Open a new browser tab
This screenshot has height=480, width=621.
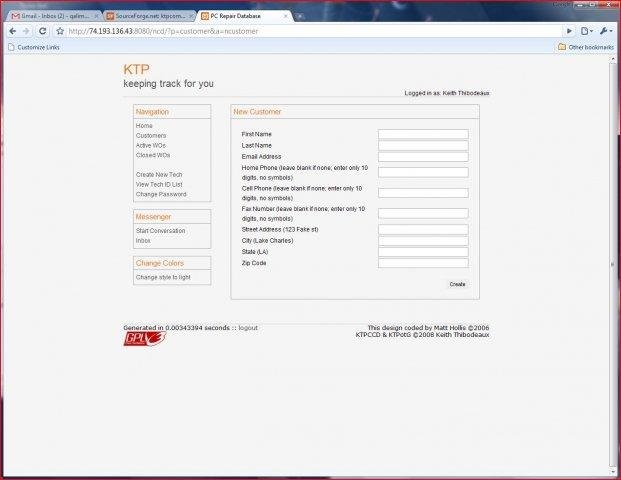[x=300, y=16]
